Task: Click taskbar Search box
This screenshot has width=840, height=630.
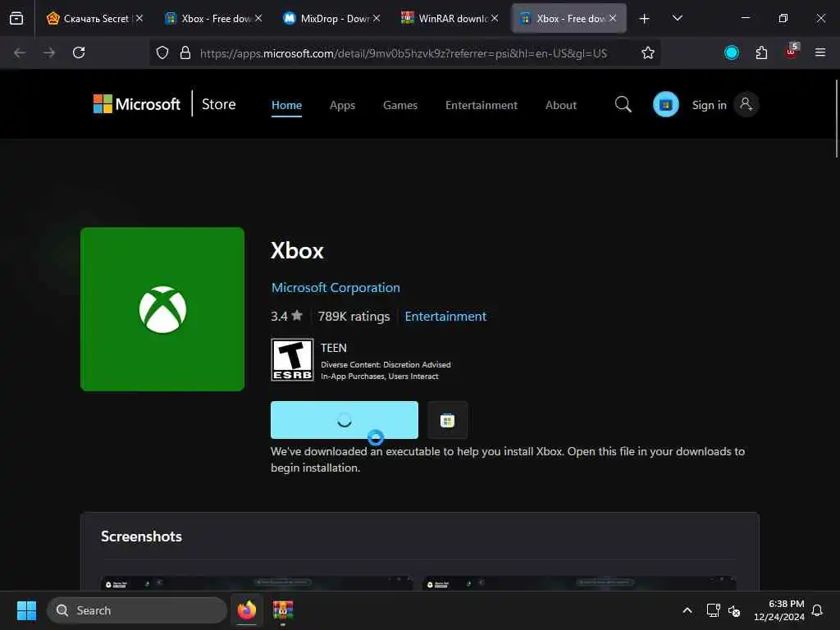Action: tap(137, 610)
